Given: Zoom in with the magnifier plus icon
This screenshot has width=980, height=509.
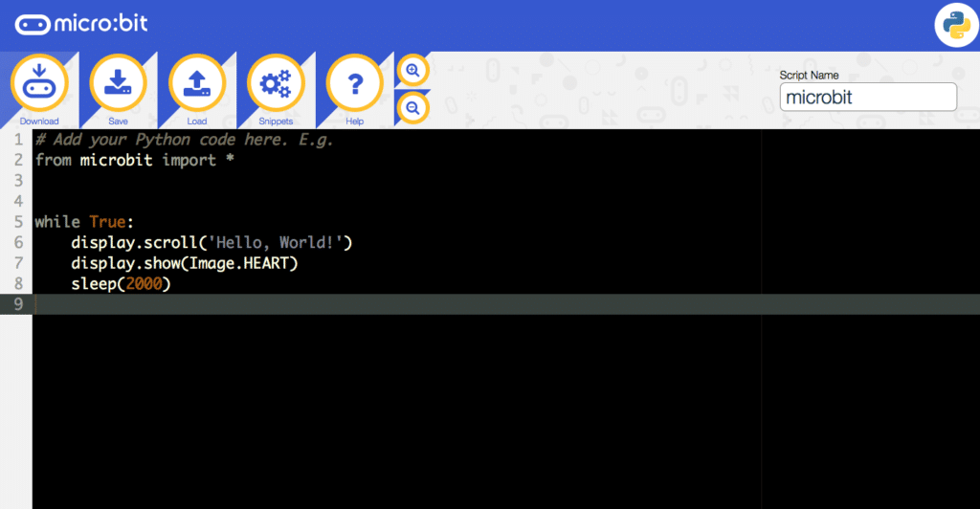Looking at the screenshot, I should [x=413, y=71].
